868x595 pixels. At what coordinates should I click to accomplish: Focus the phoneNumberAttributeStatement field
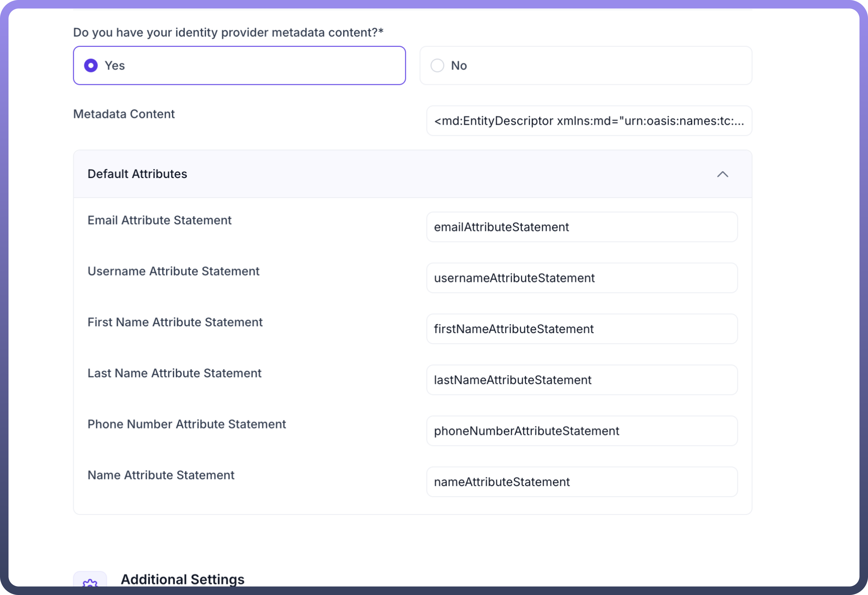[x=582, y=431]
